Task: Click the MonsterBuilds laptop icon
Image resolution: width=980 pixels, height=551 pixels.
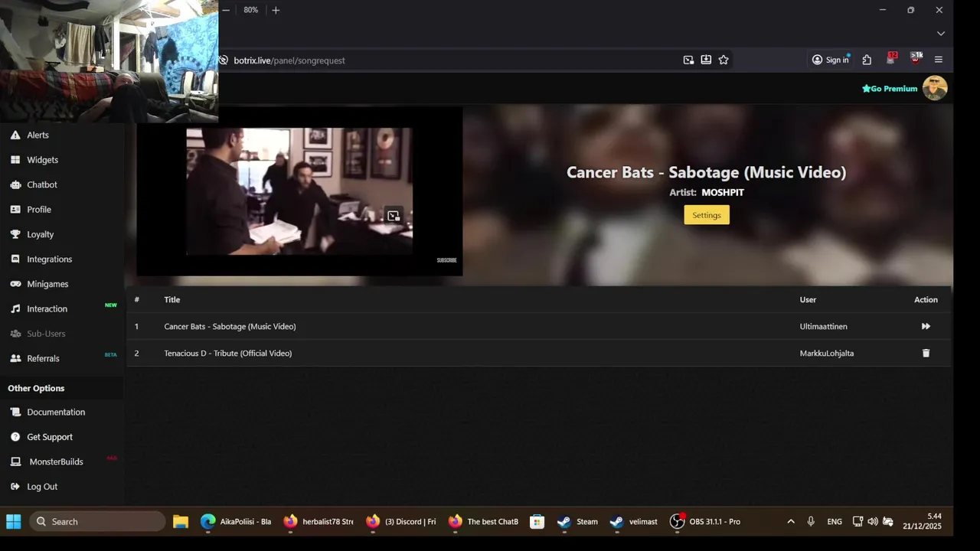Action: [x=15, y=461]
